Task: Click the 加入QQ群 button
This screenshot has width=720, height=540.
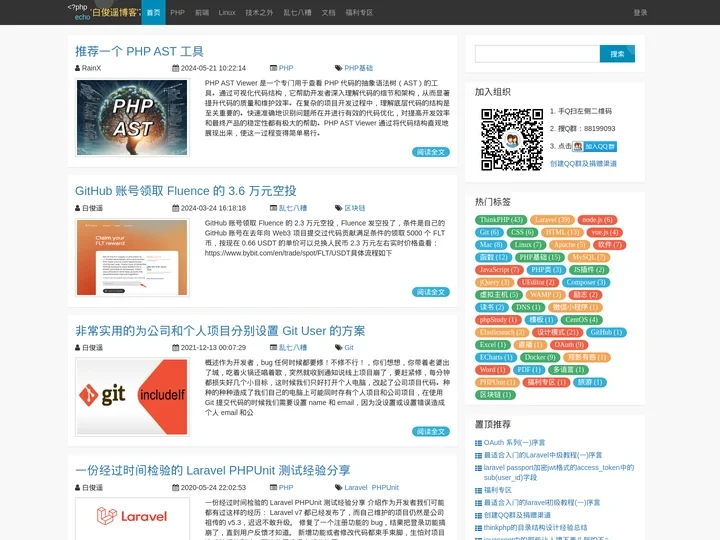Action: pos(595,146)
